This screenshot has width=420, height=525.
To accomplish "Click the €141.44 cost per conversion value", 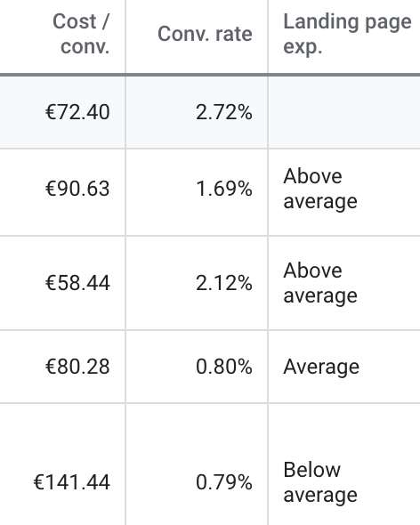I will click(x=72, y=482).
